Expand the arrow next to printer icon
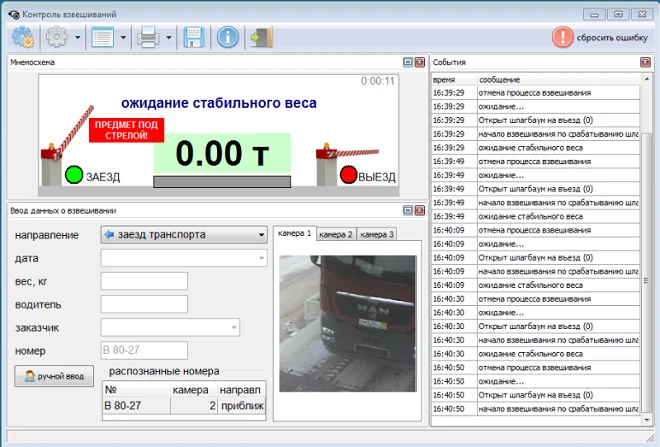Image resolution: width=660 pixels, height=447 pixels. tap(169, 38)
